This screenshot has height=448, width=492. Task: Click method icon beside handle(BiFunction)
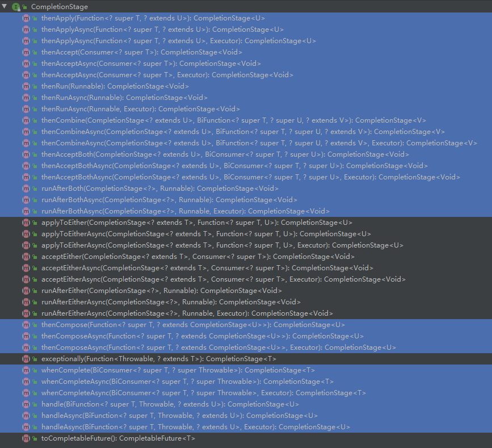26,404
